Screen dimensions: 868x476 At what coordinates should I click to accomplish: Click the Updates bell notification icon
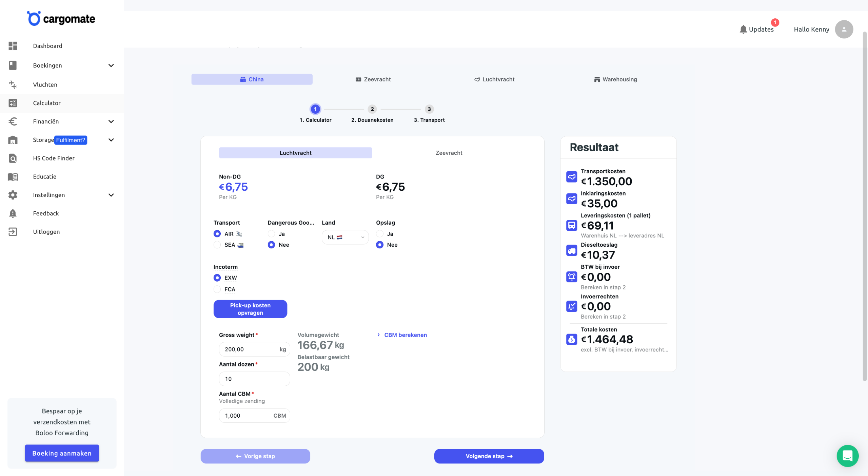point(743,30)
